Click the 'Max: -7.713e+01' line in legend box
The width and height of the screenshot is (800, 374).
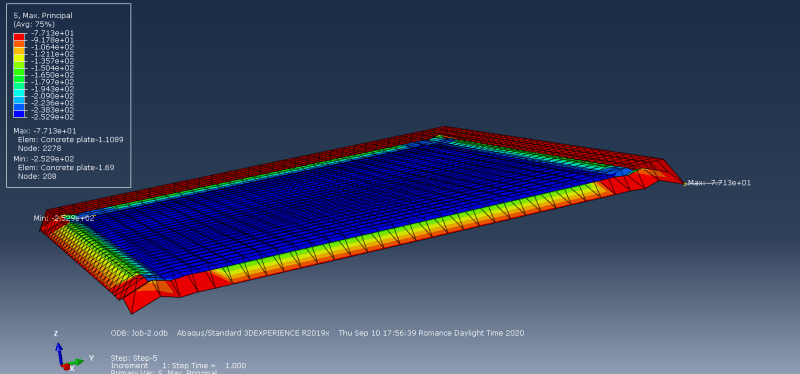coord(45,131)
